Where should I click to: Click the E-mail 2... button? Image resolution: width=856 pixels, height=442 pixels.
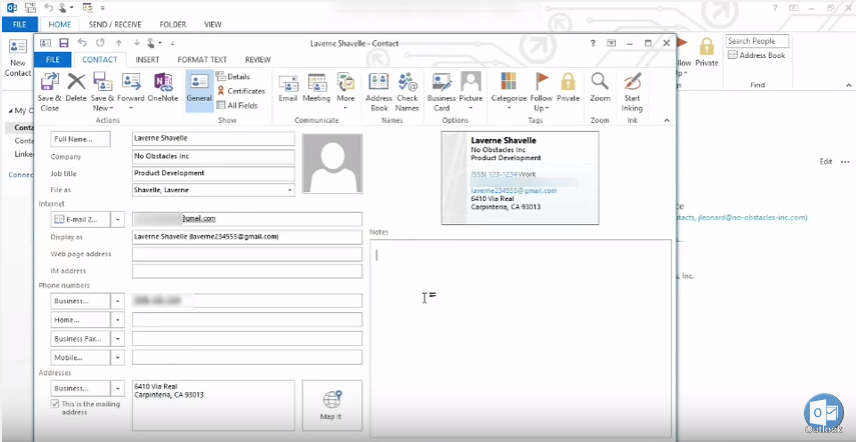80,219
